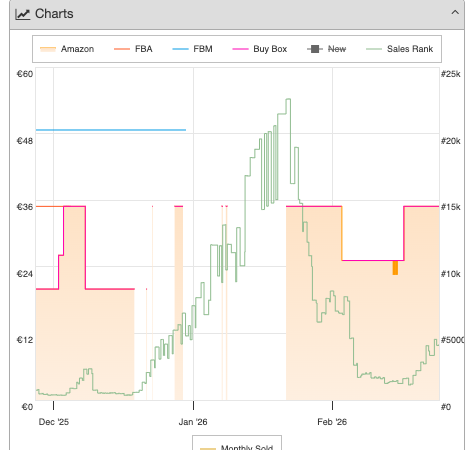Collapse the Charts panel with the chevron
The height and width of the screenshot is (450, 474).
click(455, 13)
